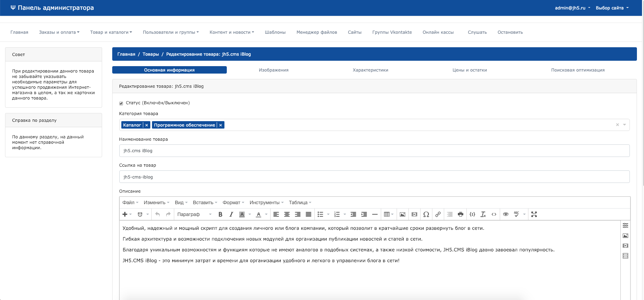The image size is (644, 300).
Task: Remove the Каталог category tag
Action: (x=147, y=125)
